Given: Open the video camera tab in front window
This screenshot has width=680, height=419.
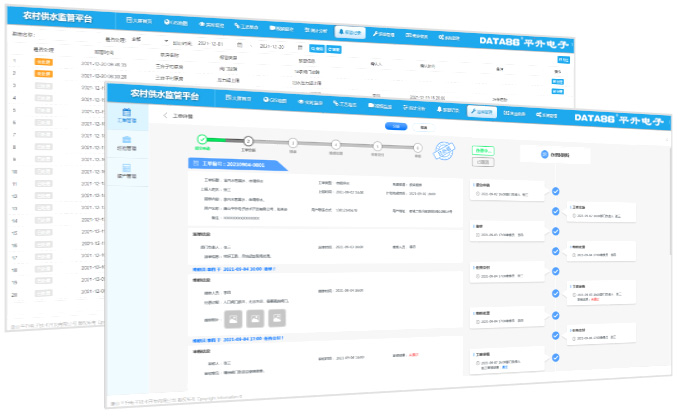Looking at the screenshot, I should 380,106.
